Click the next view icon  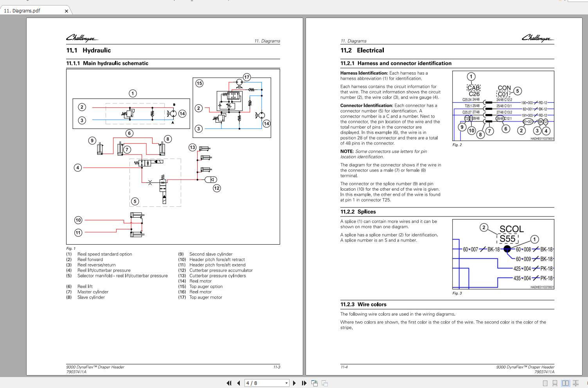click(325, 383)
